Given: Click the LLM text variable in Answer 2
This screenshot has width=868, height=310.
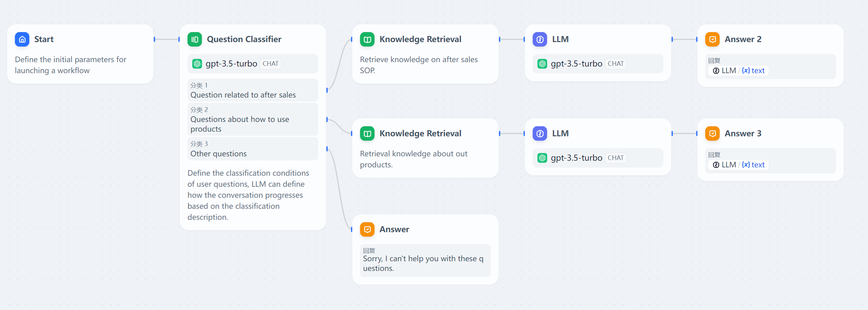Looking at the screenshot, I should point(753,71).
